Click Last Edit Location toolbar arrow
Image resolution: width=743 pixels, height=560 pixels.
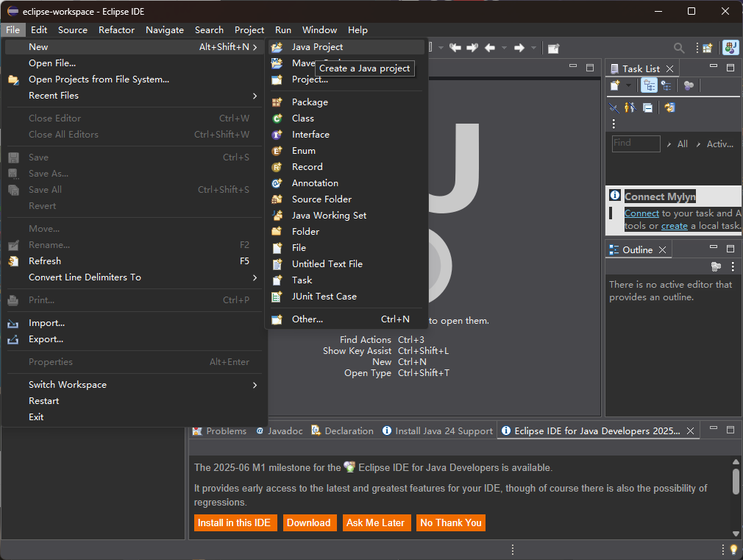[x=455, y=47]
